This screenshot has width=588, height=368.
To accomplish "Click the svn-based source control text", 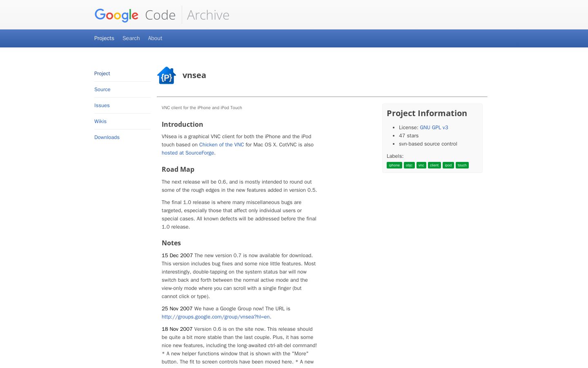I will pyautogui.click(x=428, y=144).
